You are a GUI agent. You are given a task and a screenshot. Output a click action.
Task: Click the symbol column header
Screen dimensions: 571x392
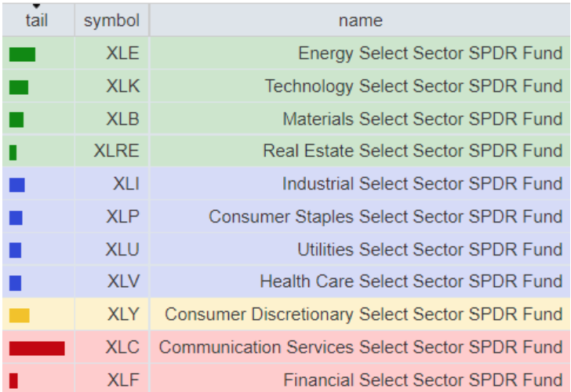point(111,20)
